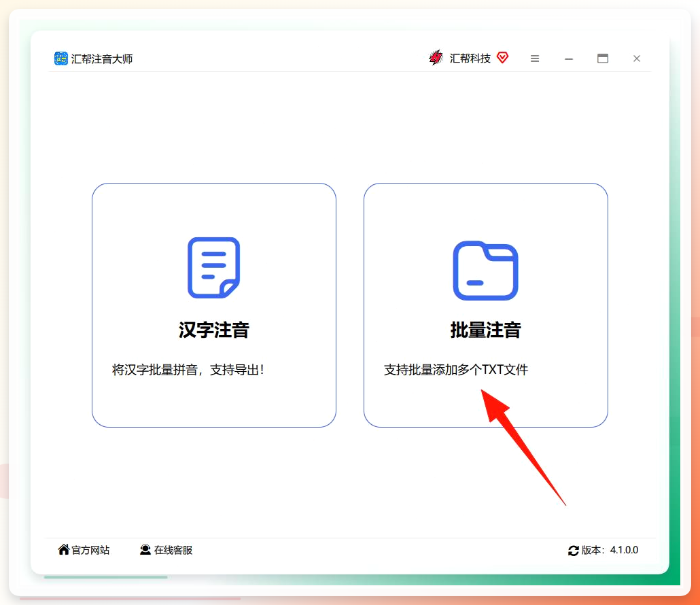Open the 官方网站 link
This screenshot has height=605, width=700.
pyautogui.click(x=90, y=550)
